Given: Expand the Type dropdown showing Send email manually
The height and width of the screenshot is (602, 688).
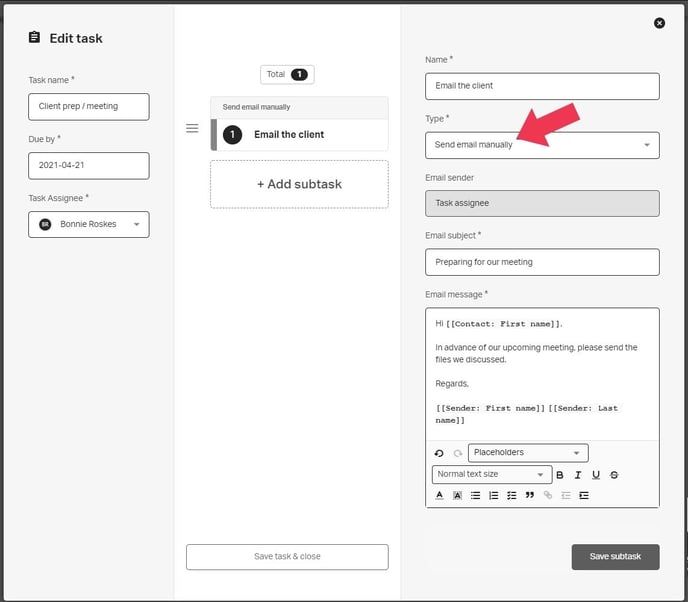Looking at the screenshot, I should [x=542, y=145].
